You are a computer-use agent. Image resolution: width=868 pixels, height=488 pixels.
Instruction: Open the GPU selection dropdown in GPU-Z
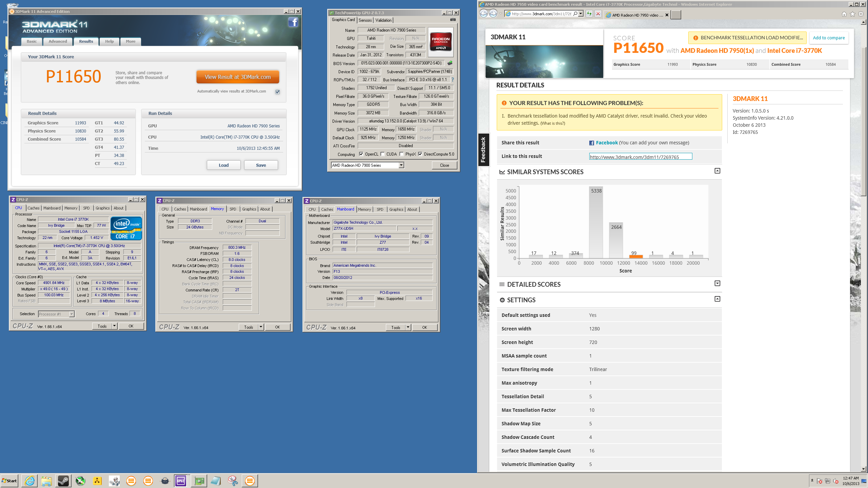[x=401, y=165]
